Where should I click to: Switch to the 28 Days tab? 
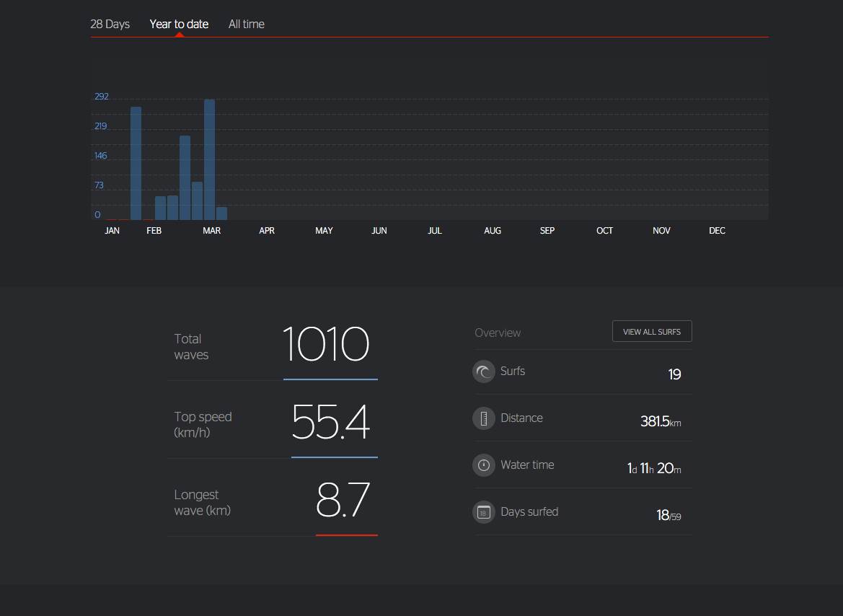click(110, 24)
